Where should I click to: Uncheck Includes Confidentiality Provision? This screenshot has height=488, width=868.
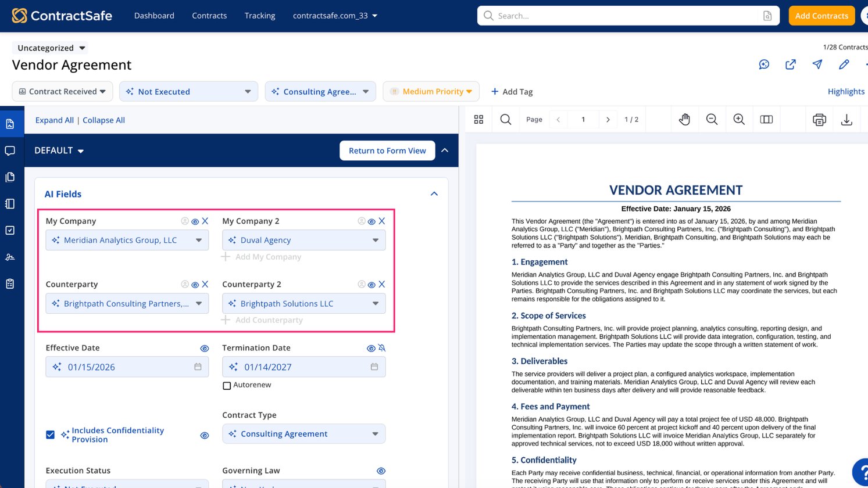50,435
